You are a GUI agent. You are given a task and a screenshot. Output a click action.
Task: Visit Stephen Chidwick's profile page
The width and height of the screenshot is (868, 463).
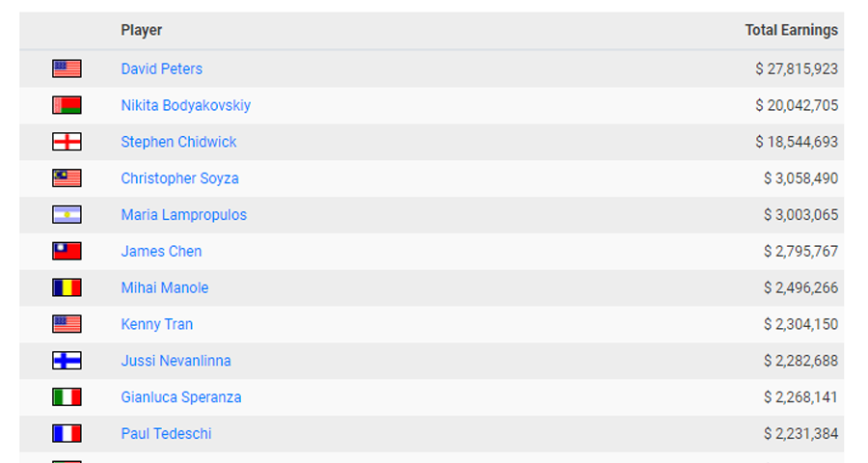click(178, 142)
